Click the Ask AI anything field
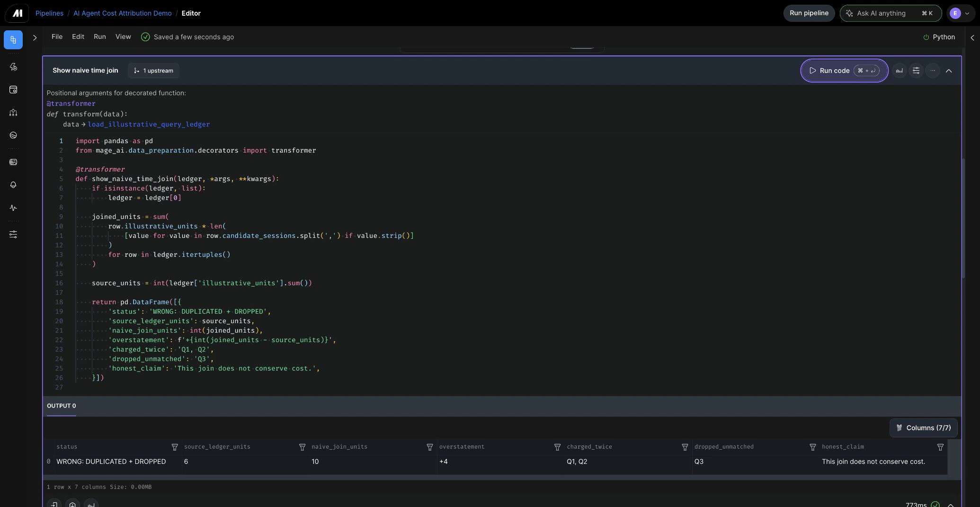The width and height of the screenshot is (980, 507). pos(891,13)
